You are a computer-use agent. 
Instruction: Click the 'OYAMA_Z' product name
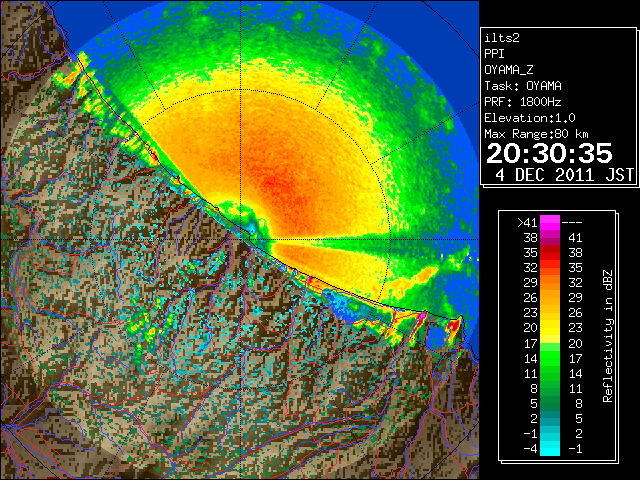[509, 70]
